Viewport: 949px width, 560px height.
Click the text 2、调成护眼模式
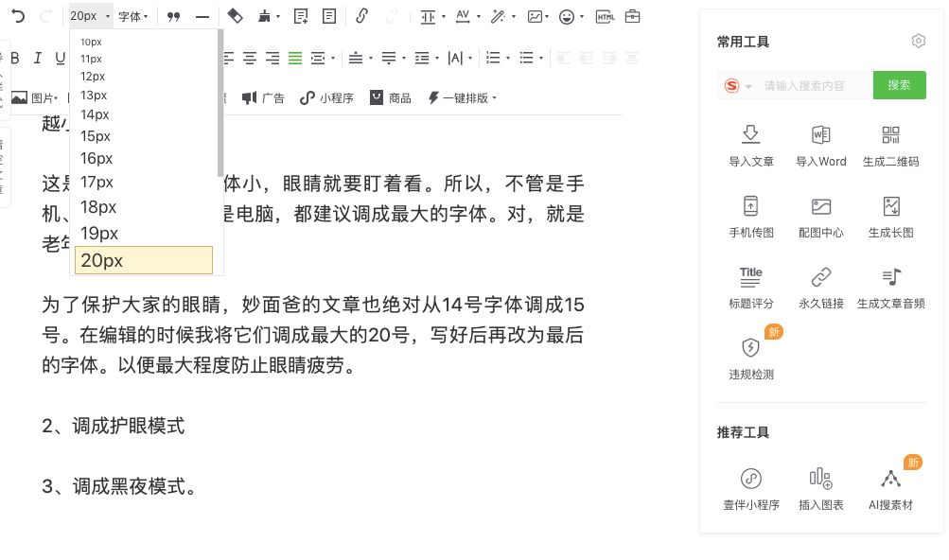pyautogui.click(x=114, y=426)
